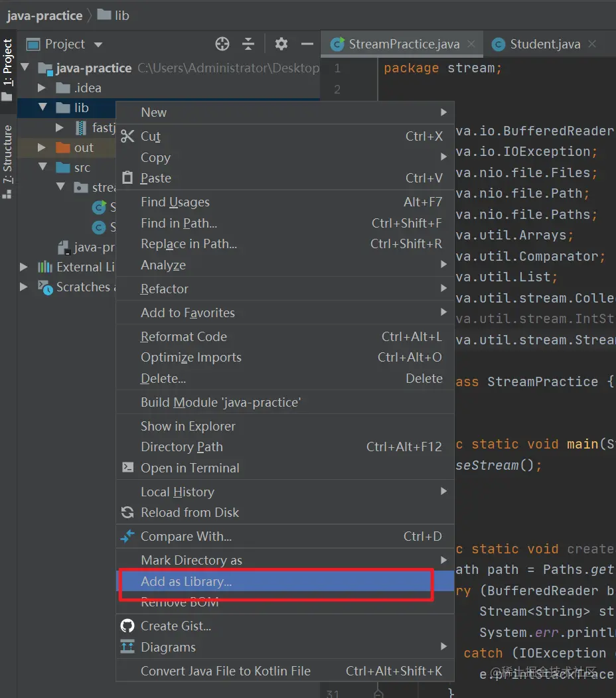Click the collapse all icon in Project panel
616x698 pixels.
248,44
